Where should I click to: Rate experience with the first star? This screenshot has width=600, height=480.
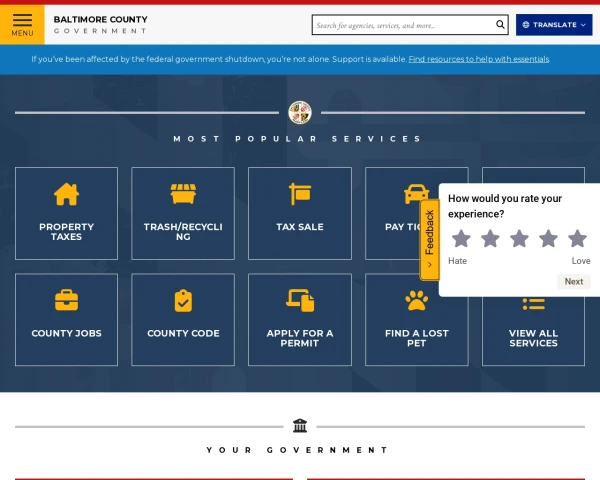(461, 238)
